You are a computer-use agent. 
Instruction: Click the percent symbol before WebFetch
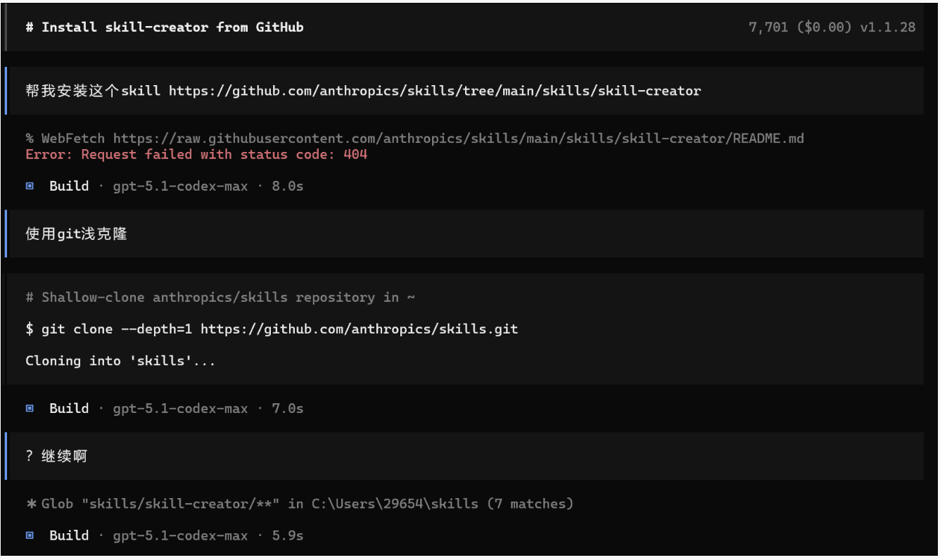[30, 139]
